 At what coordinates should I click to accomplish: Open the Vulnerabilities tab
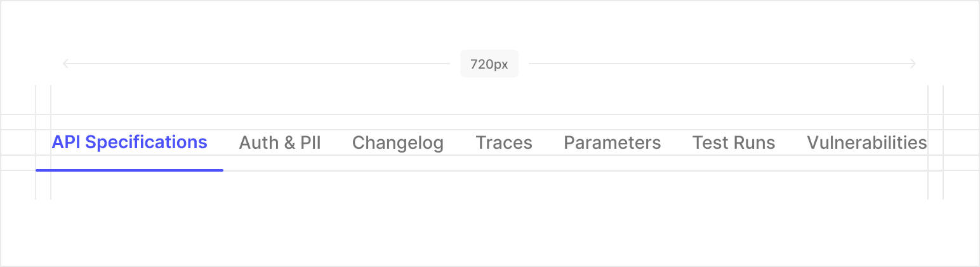[866, 143]
